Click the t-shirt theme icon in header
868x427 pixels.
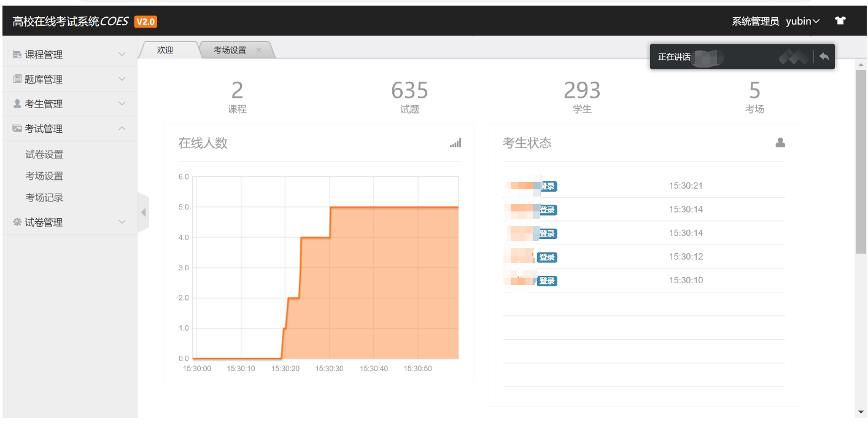point(840,21)
